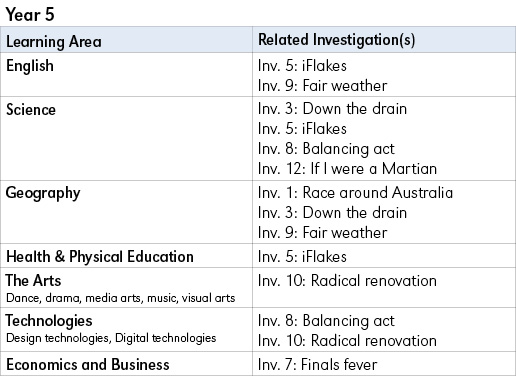Select Inv. 12: If I were a Martian

pyautogui.click(x=347, y=169)
